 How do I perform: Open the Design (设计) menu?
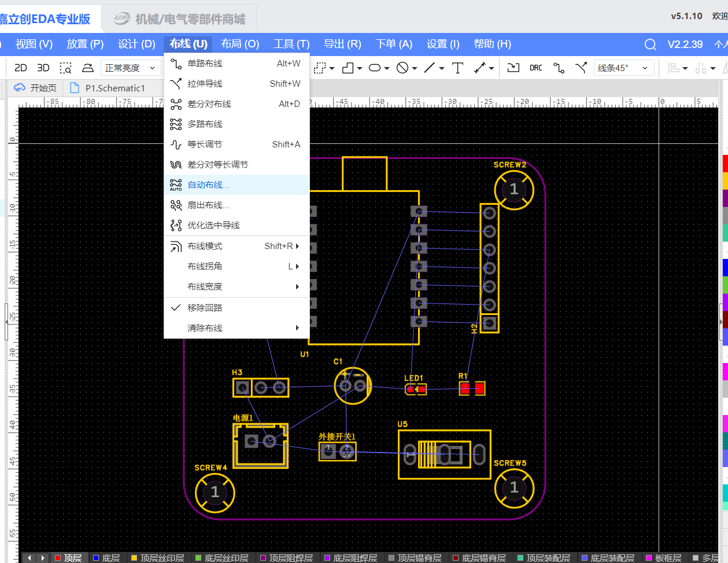(x=136, y=44)
